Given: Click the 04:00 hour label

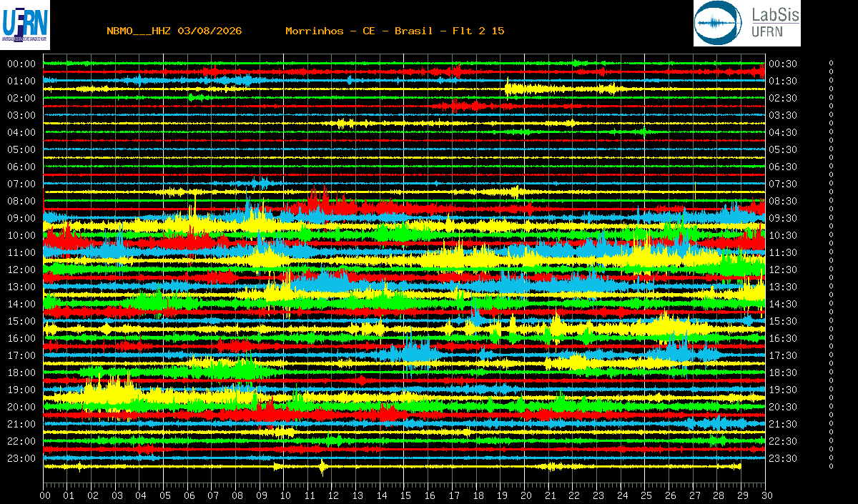Looking at the screenshot, I should [x=21, y=132].
